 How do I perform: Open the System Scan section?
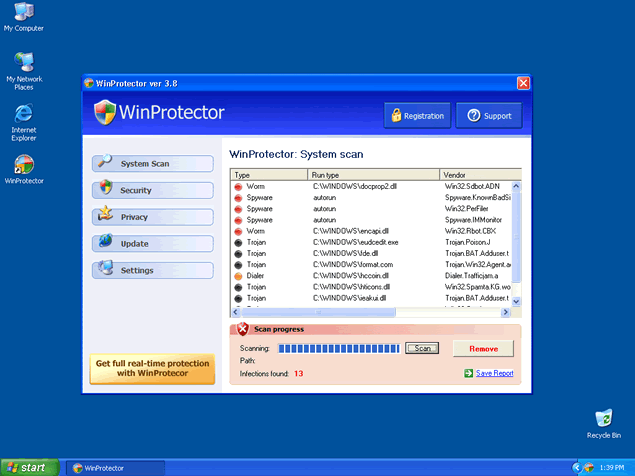tap(153, 164)
